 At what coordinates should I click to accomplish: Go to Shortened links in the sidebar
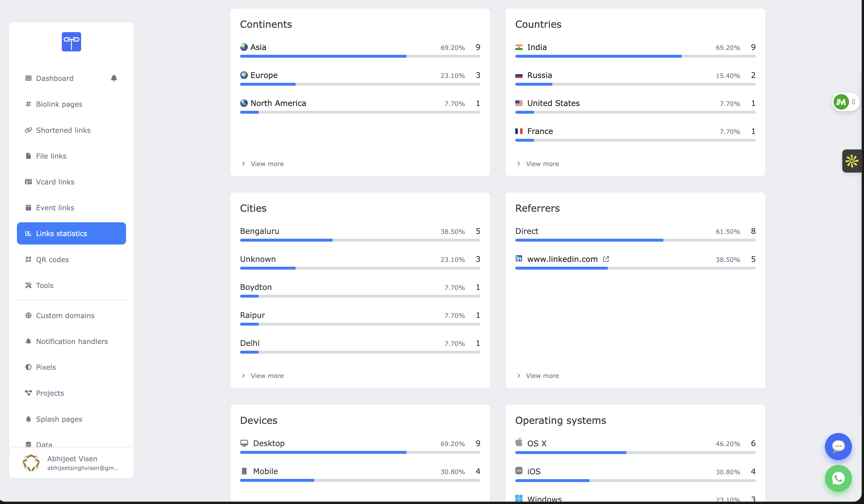pyautogui.click(x=63, y=130)
